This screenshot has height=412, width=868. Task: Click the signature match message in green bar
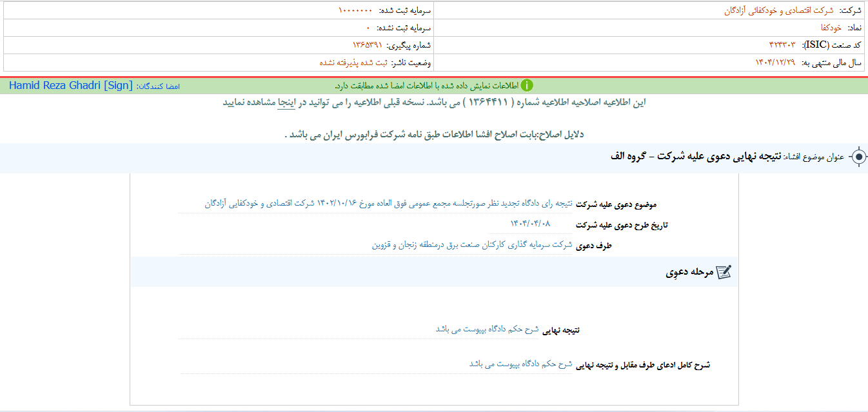point(426,86)
